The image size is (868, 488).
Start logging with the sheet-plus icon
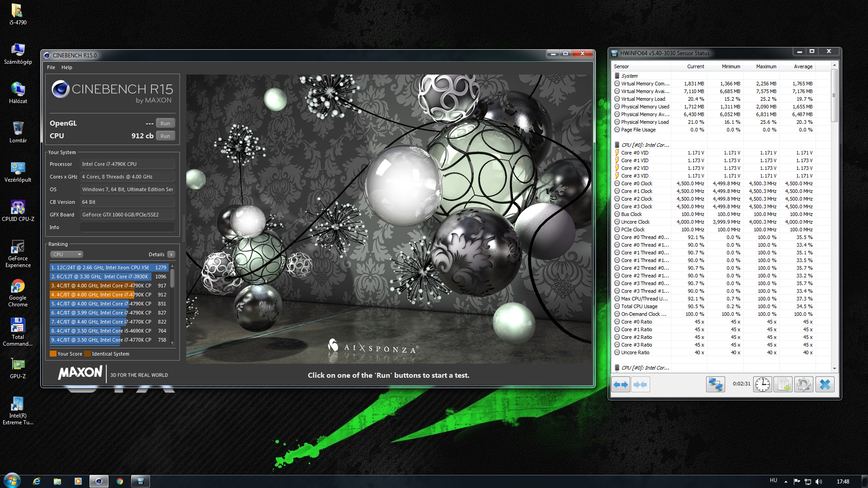click(783, 385)
